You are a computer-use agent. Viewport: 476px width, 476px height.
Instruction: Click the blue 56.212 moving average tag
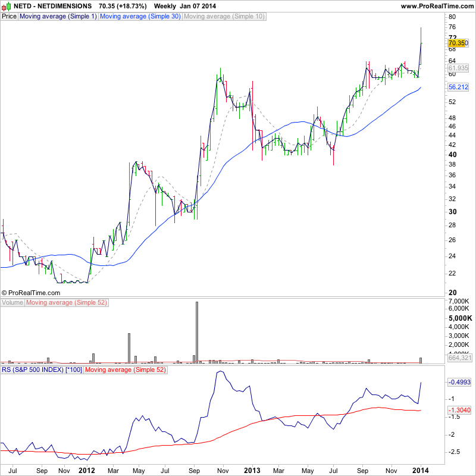click(x=458, y=87)
